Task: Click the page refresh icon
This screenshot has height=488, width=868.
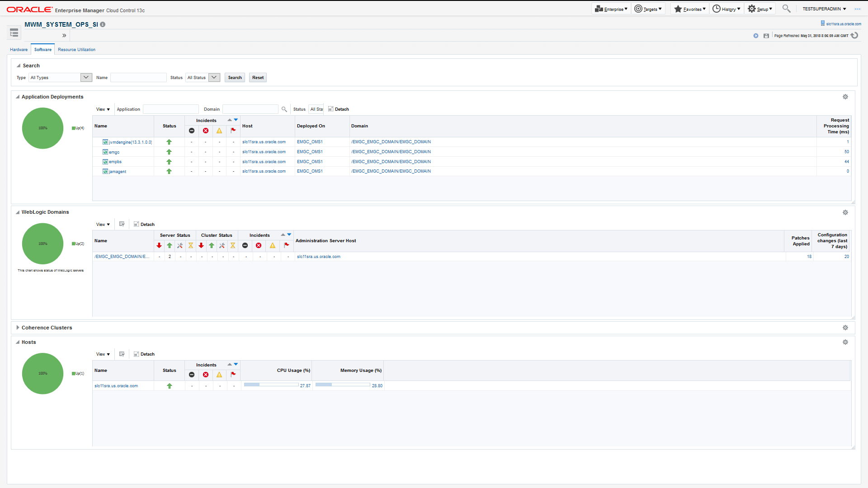Action: point(854,36)
